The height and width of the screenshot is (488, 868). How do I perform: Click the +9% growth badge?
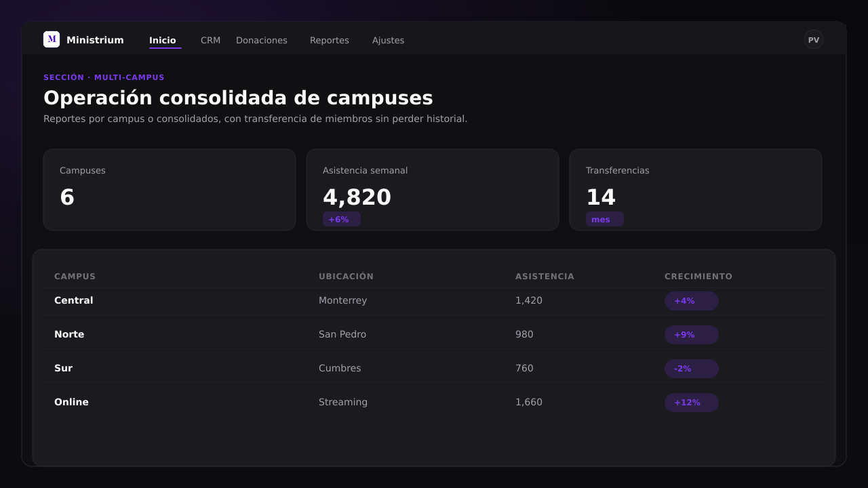[x=692, y=335]
